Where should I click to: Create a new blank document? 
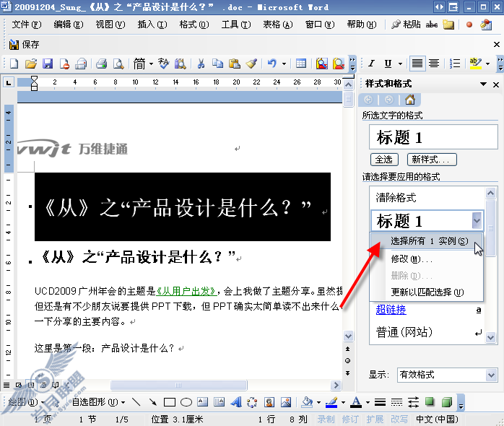point(14,64)
